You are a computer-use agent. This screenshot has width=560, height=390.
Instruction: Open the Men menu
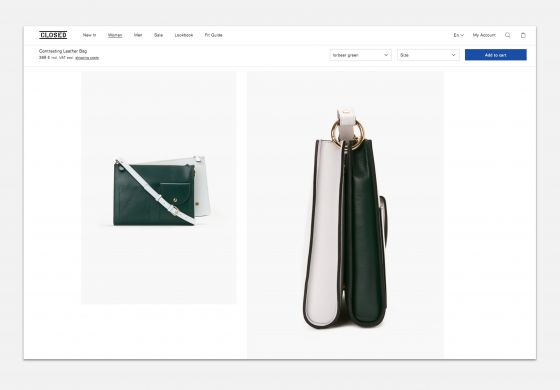[138, 35]
